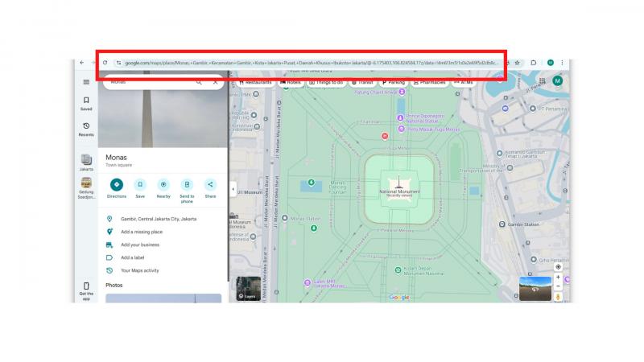The height and width of the screenshot is (362, 644).
Task: Click address Gambir, Central Jakarta City, Jakarta
Action: click(159, 219)
